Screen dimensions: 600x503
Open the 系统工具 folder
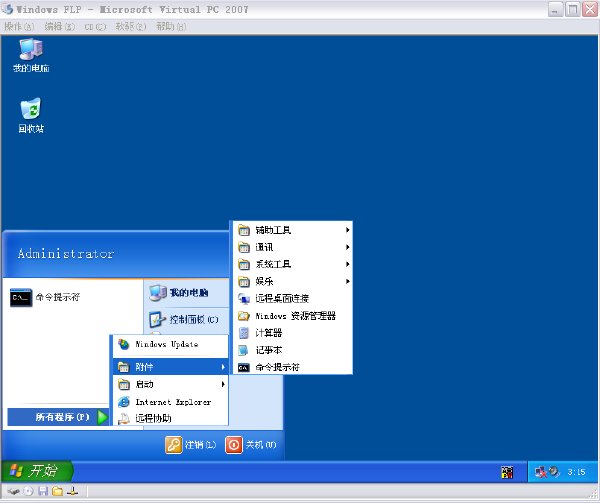(x=293, y=264)
